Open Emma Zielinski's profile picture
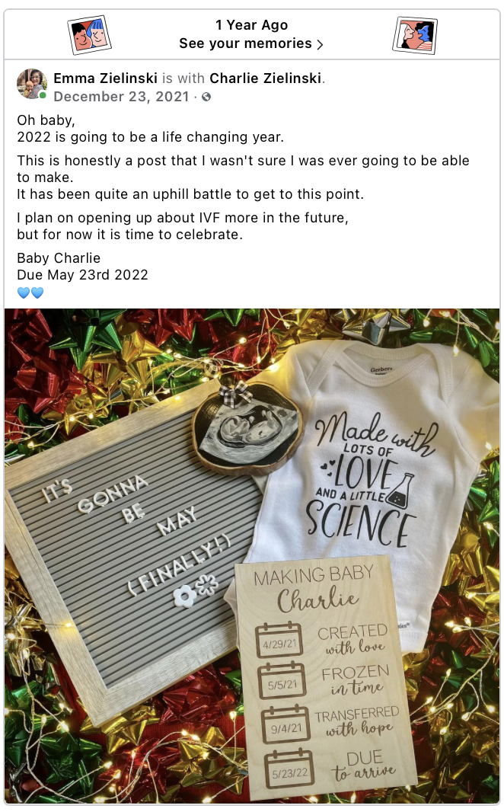The width and height of the screenshot is (504, 812). tap(32, 83)
